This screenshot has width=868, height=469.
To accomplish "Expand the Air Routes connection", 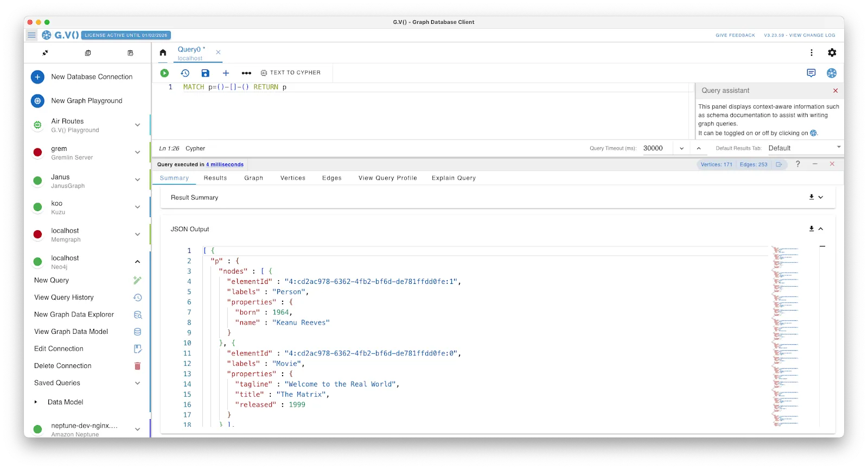I will coord(137,125).
